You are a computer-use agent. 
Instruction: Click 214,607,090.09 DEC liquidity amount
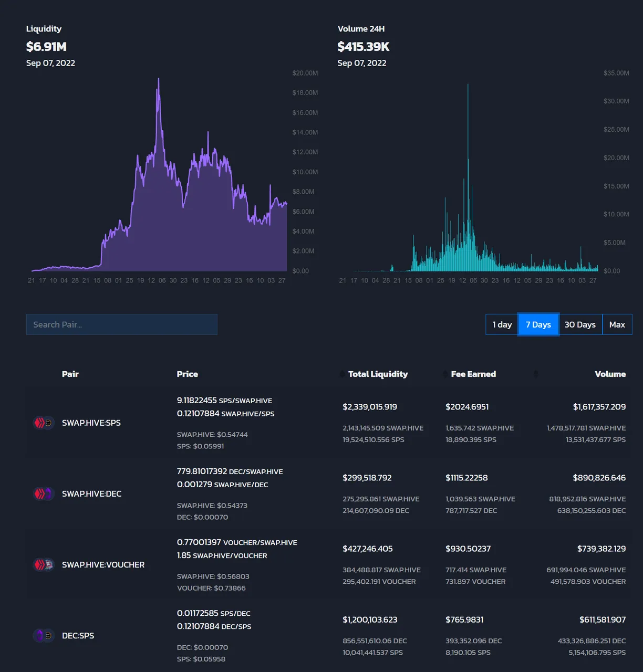[x=376, y=510]
